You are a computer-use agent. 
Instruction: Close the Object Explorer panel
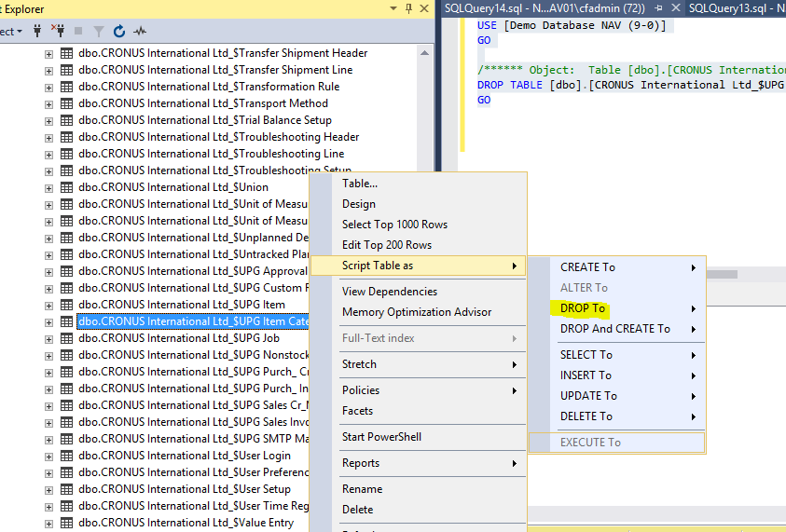tap(424, 8)
